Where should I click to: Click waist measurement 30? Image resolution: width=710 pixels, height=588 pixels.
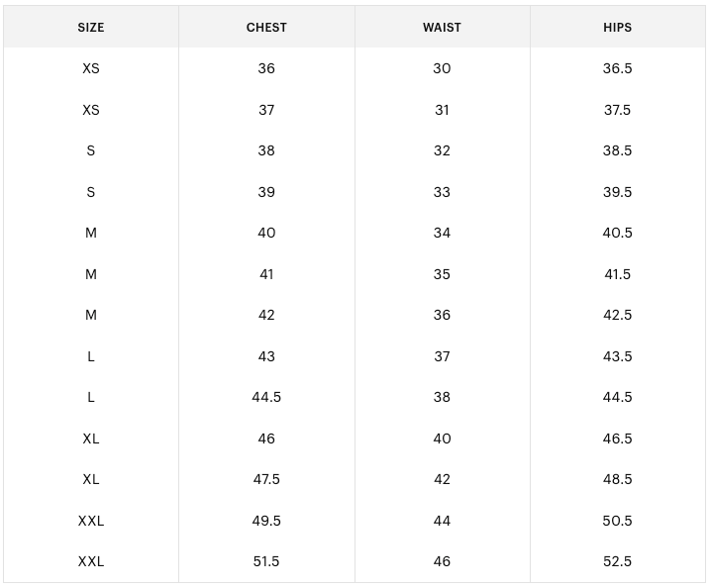pyautogui.click(x=442, y=68)
